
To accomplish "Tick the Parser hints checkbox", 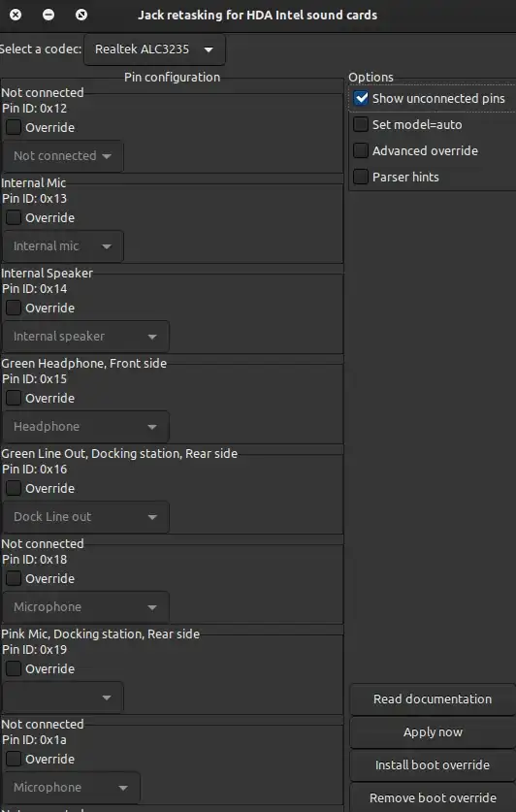I will tap(361, 177).
